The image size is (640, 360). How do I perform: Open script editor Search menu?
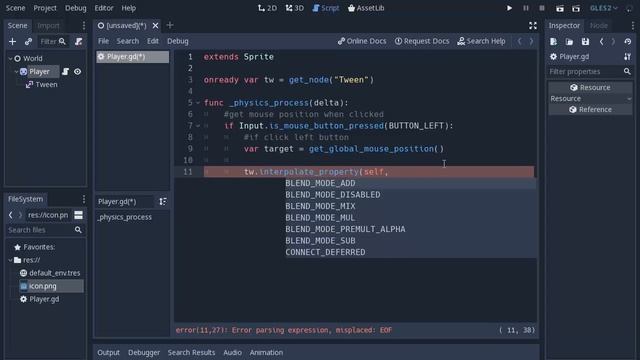pos(127,41)
